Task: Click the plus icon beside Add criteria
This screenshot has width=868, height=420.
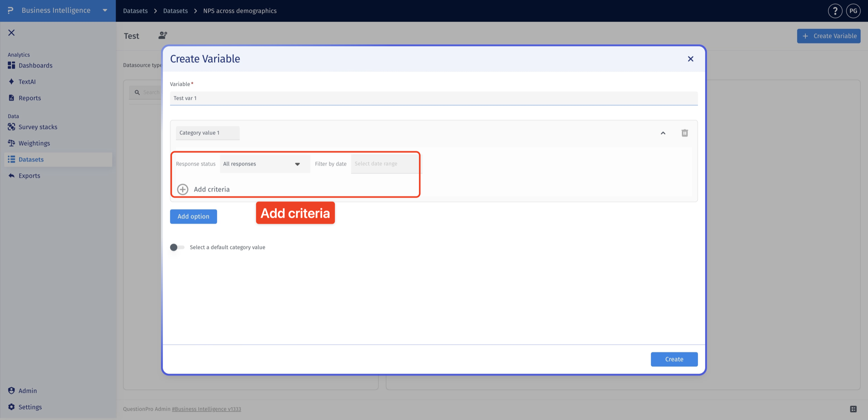Action: [183, 189]
